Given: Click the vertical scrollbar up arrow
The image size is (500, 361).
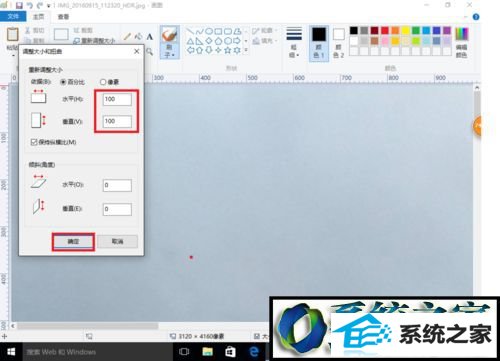Looking at the screenshot, I should (x=477, y=87).
